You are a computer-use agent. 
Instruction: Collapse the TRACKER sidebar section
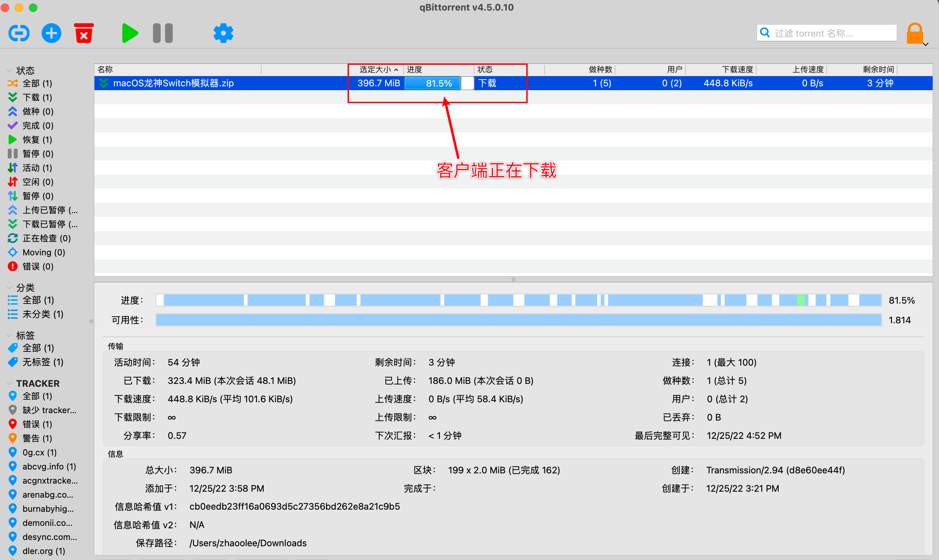[9, 384]
